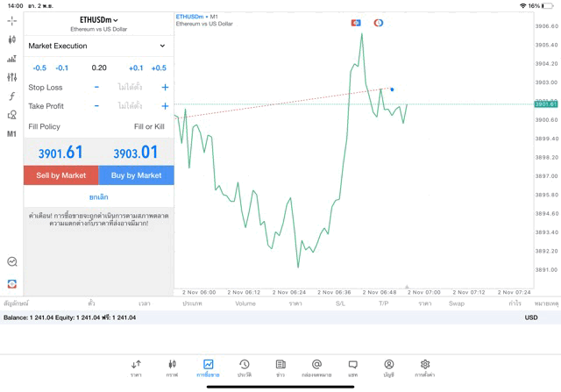561x392 pixels.
Task: Click the magnifier chart icon in the lower sidebar
Action: (x=11, y=261)
